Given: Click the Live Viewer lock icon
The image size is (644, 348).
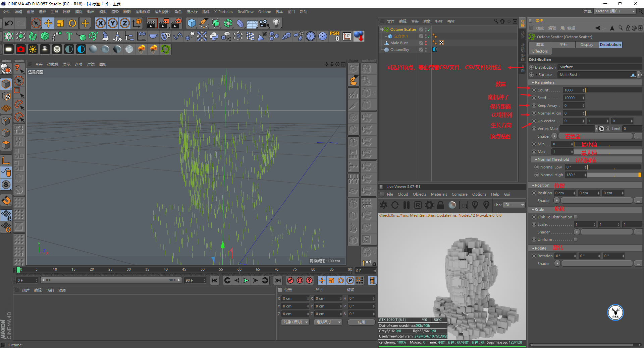Looking at the screenshot, I should (441, 205).
